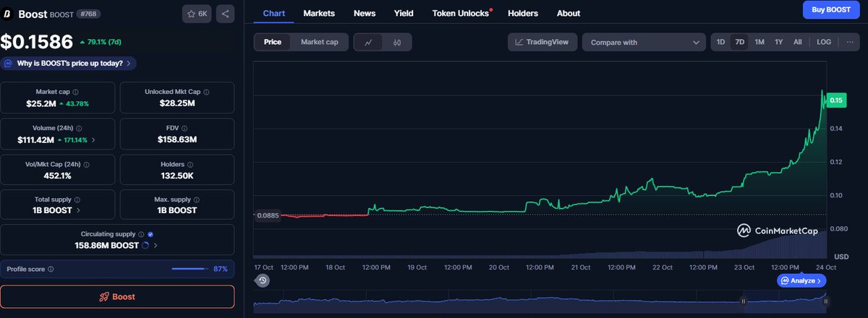Open the Chart tab
Screen dimensions: 868x318
pyautogui.click(x=274, y=13)
